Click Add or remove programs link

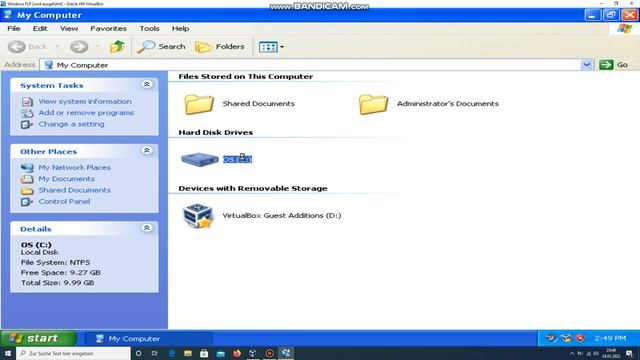tap(86, 113)
